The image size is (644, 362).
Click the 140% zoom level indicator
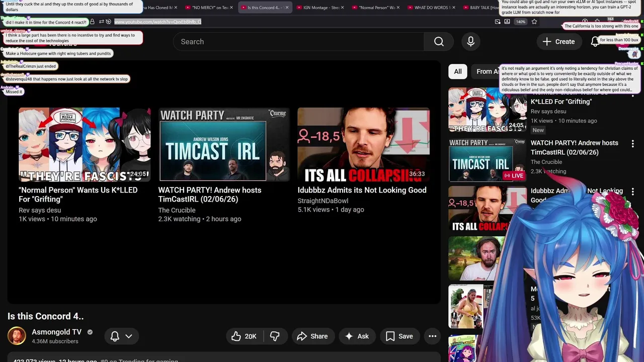(521, 22)
